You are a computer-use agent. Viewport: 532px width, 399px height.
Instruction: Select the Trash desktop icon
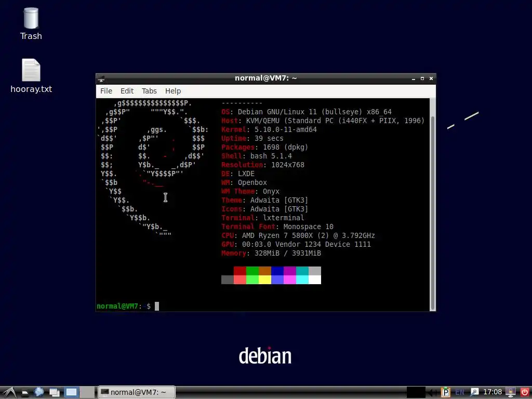(31, 24)
